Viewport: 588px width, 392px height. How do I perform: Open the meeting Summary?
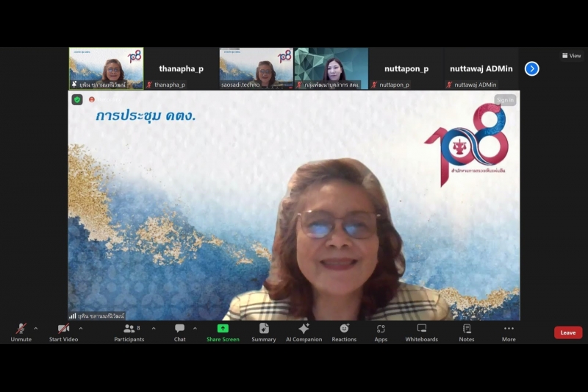[264, 332]
